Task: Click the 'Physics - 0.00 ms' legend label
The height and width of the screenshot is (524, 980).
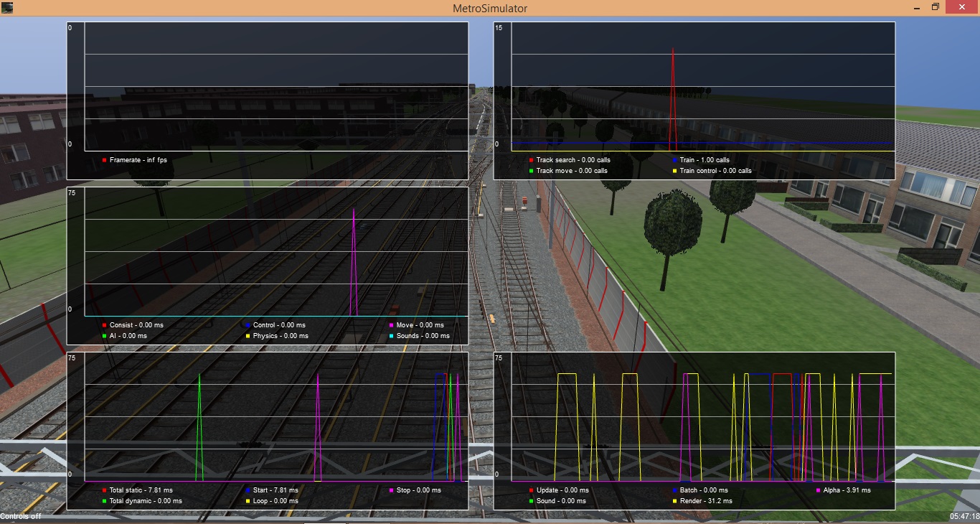Action: [281, 336]
